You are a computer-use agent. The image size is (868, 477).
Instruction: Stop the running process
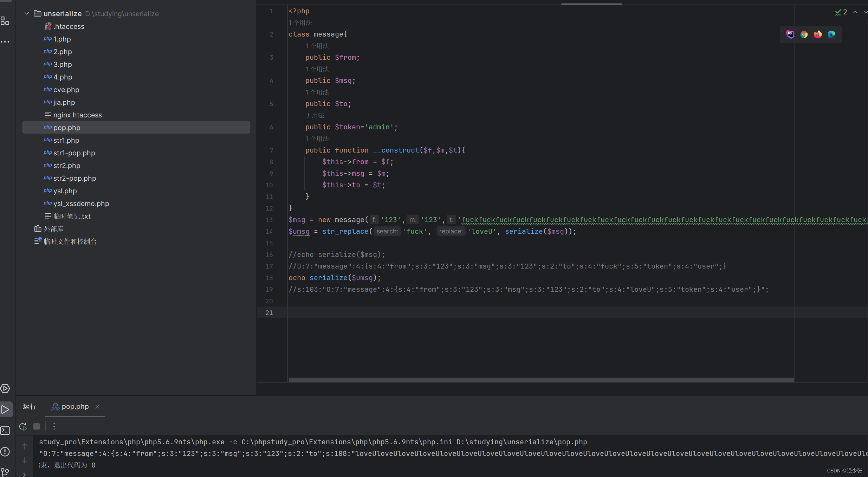[37, 426]
